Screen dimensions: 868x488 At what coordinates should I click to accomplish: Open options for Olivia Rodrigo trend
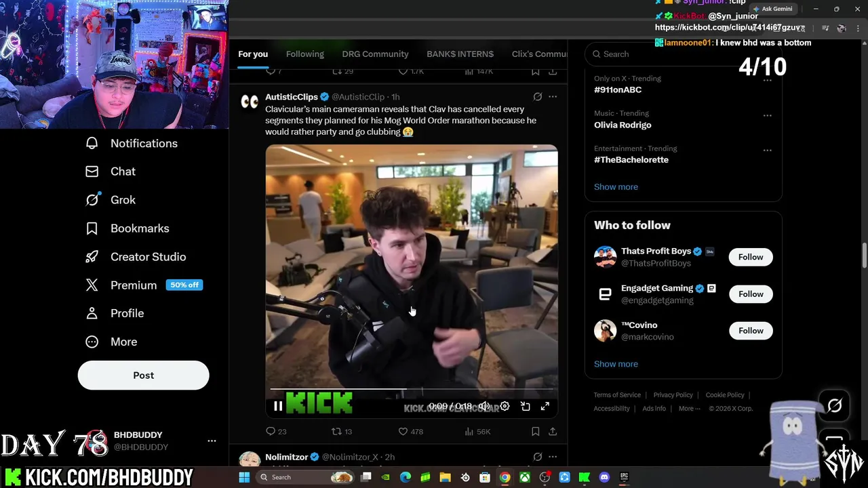point(767,115)
